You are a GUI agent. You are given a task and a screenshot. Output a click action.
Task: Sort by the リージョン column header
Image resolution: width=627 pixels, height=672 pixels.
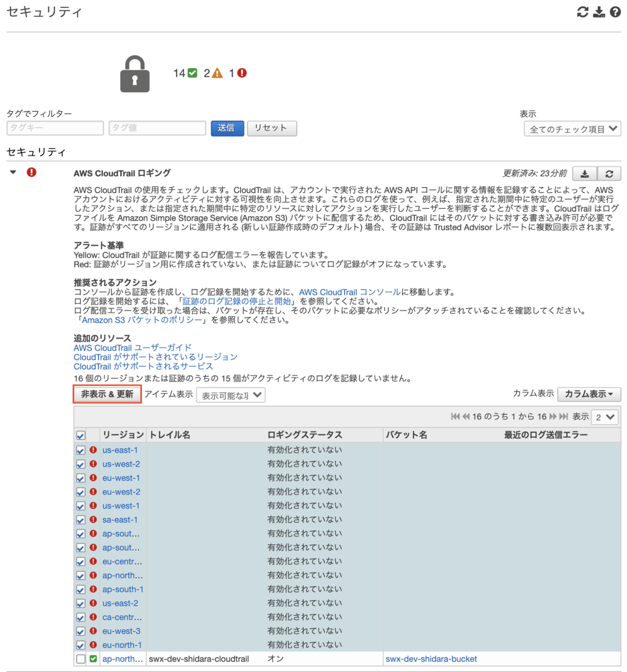coord(123,435)
